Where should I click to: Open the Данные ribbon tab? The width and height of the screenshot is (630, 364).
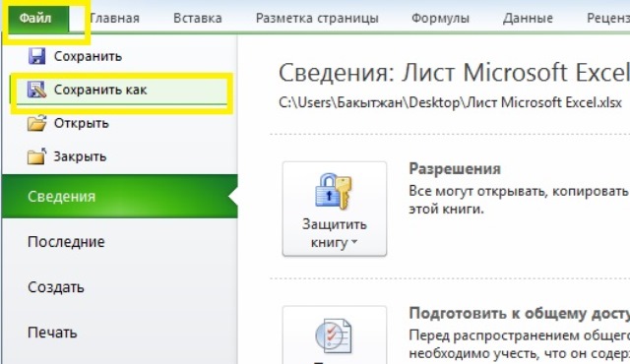click(528, 19)
